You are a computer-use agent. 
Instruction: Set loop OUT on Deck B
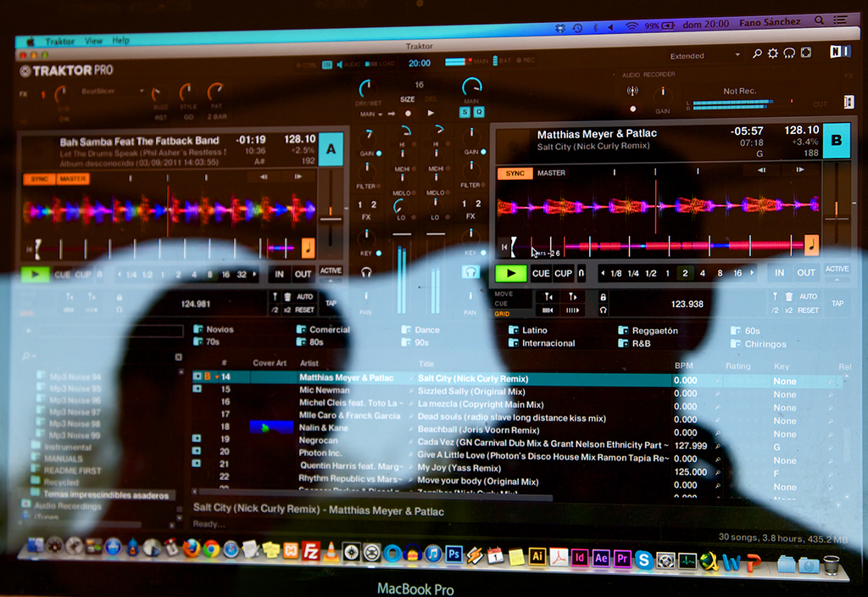pos(805,272)
